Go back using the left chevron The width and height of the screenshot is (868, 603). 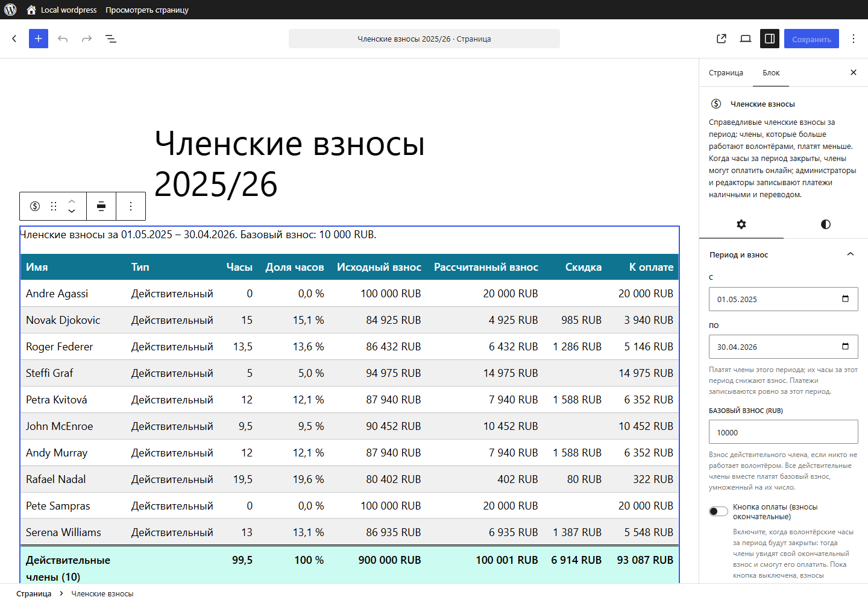click(14, 39)
